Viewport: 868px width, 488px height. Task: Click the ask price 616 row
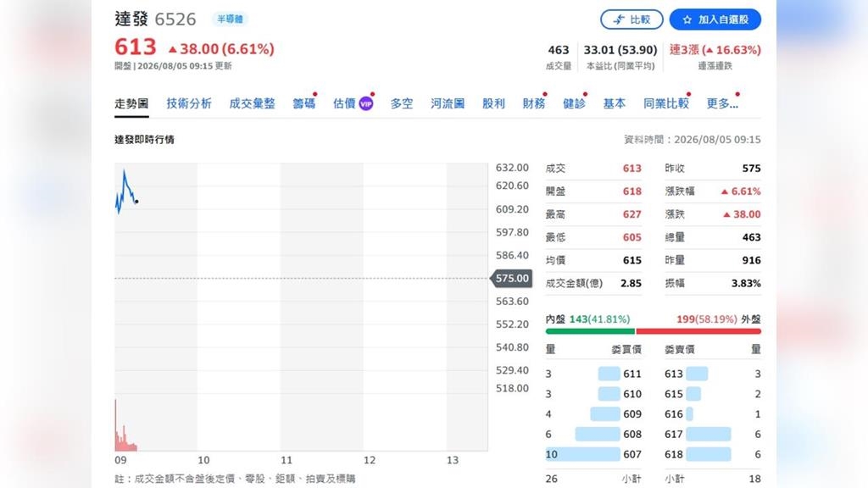[x=712, y=413]
